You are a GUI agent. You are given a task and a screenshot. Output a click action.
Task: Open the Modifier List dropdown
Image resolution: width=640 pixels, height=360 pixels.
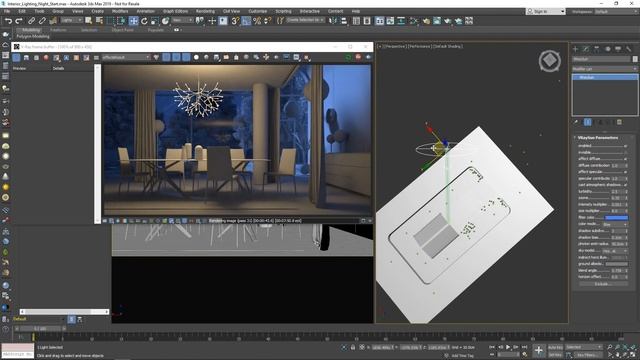click(604, 69)
